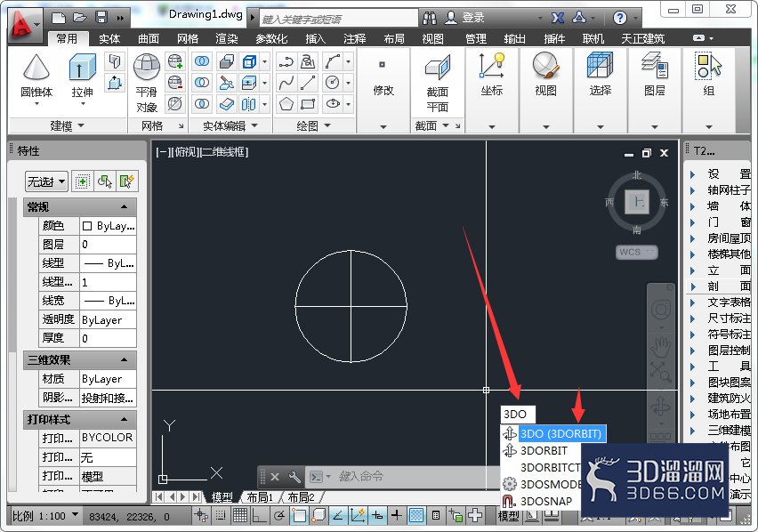The height and width of the screenshot is (532, 758).
Task: Click the 颜色 ByLayer color swatch
Action: point(87,226)
